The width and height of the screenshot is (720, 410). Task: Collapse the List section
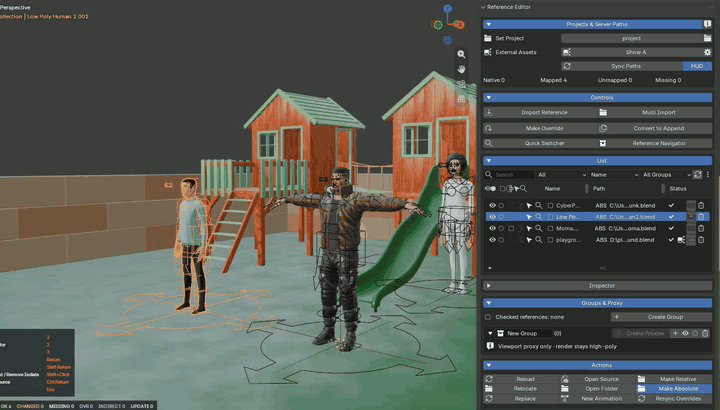[489, 161]
